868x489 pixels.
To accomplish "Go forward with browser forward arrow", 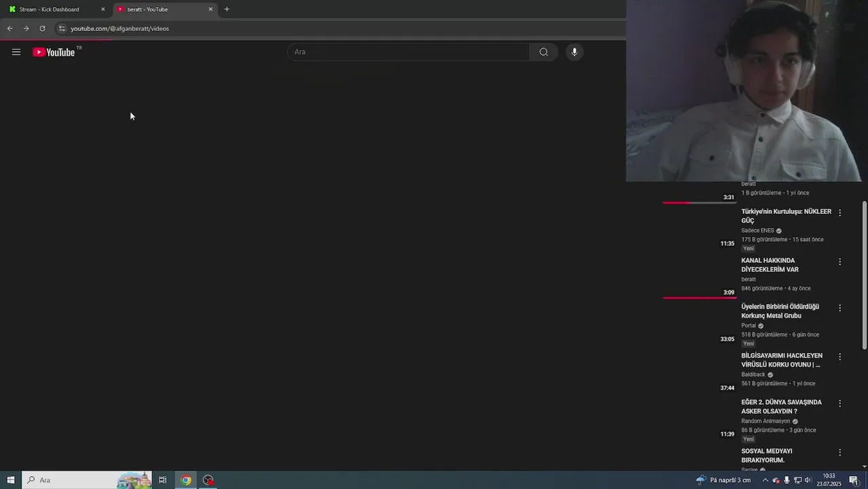I will coord(26,29).
